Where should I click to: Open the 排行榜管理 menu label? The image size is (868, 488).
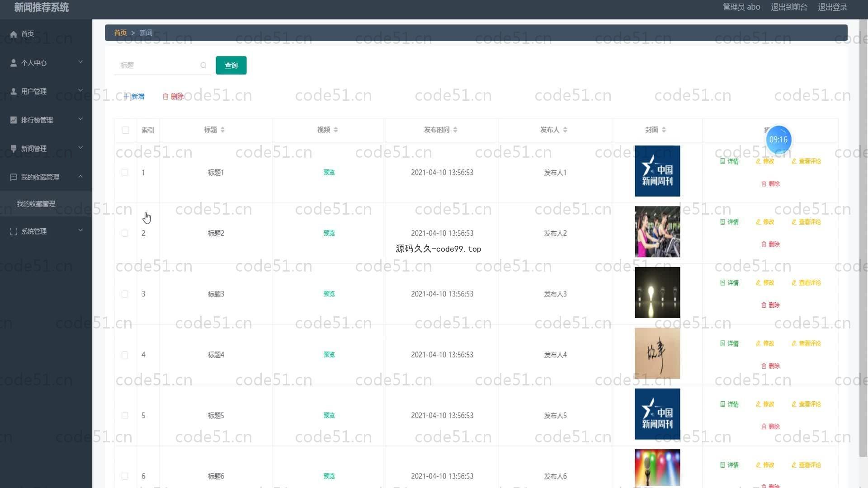(37, 120)
